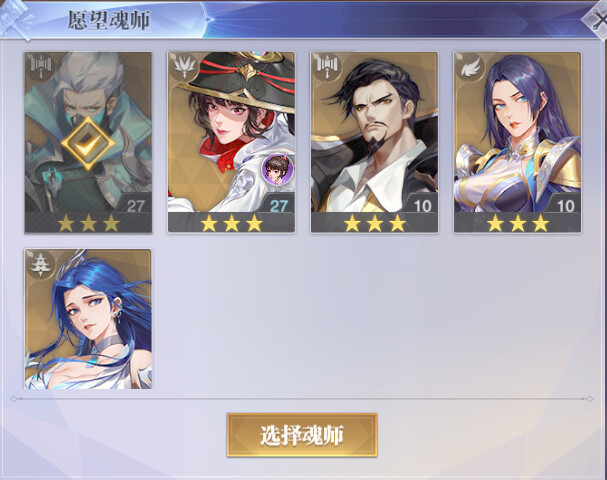
Task: Click the tower class icon on bearded man card
Action: coord(327,66)
